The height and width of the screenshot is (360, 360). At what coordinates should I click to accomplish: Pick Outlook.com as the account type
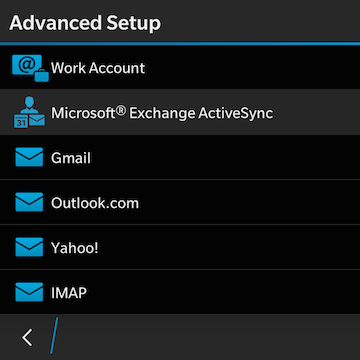[180, 202]
